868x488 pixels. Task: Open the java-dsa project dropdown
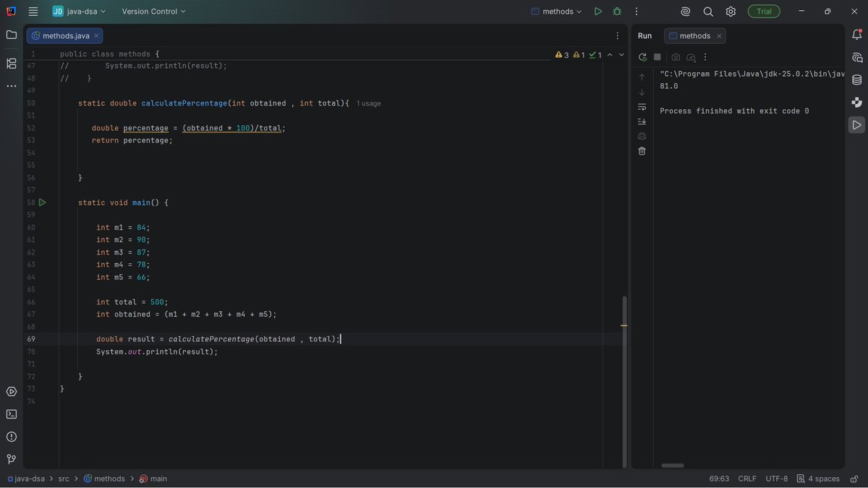point(79,12)
